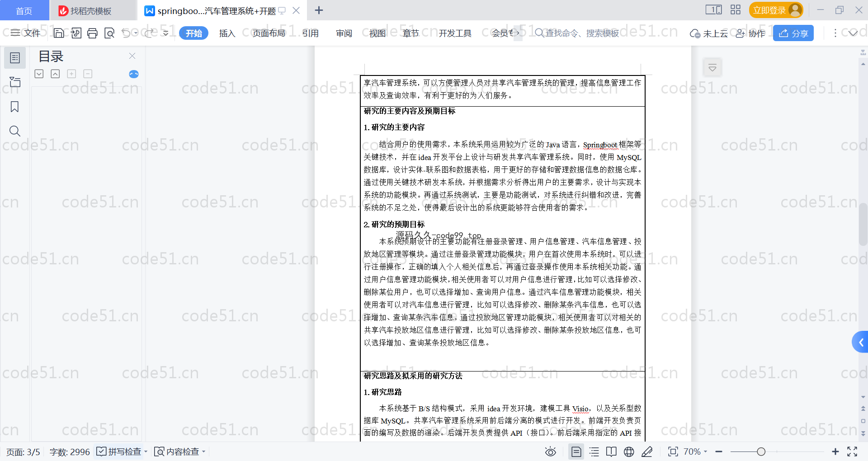Viewport: 868px width, 461px height.
Task: Open a new tab with the plus button
Action: (319, 10)
